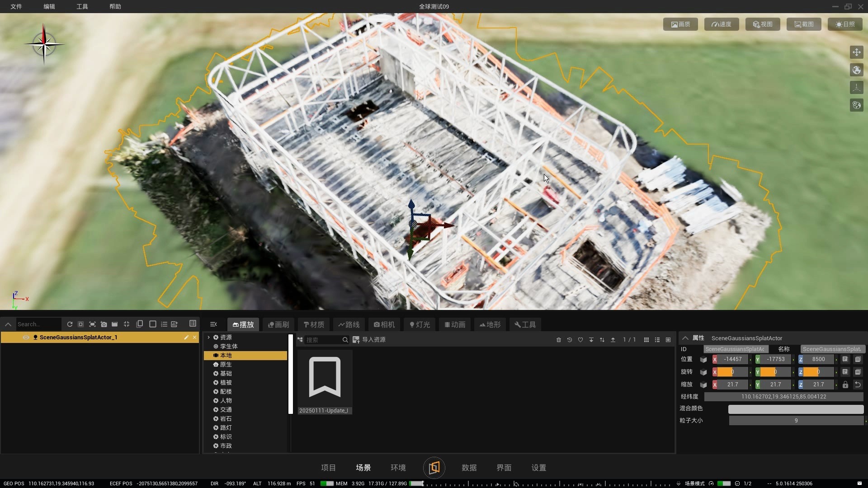Collapse the 属性 properties panel chevron
The height and width of the screenshot is (488, 868).
pos(685,338)
